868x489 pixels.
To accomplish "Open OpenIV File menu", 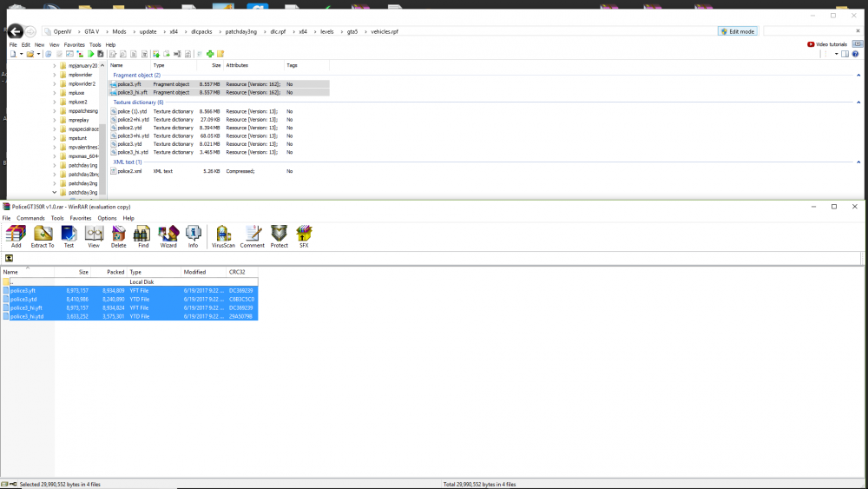I will (13, 45).
